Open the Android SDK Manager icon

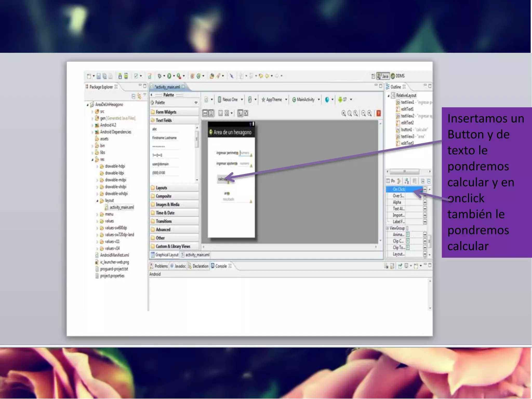pos(120,76)
